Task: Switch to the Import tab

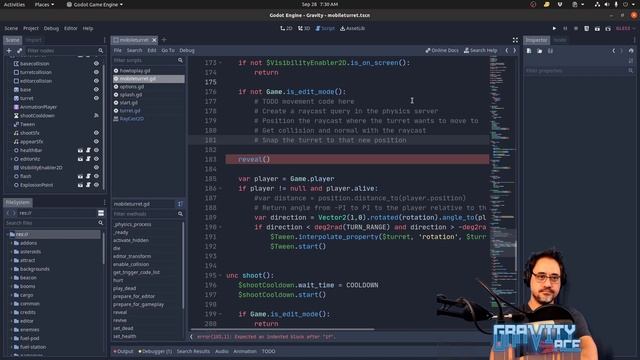Action: click(33, 40)
